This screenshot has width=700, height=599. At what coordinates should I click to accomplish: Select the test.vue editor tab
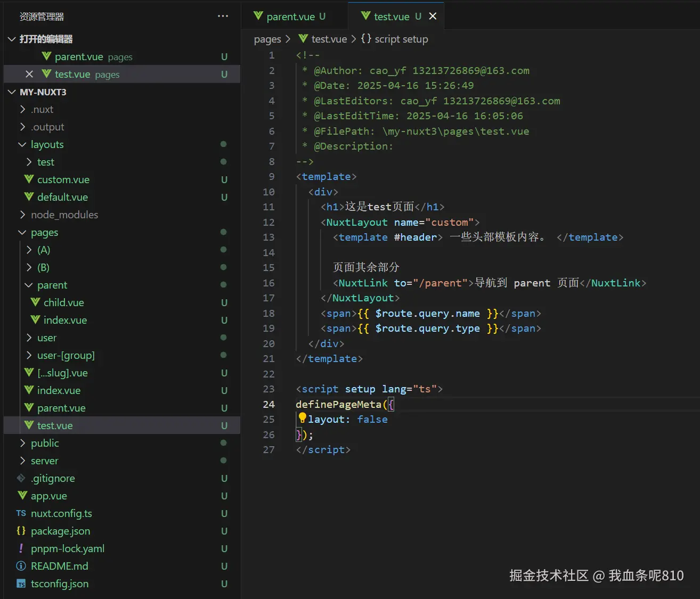[x=396, y=17]
